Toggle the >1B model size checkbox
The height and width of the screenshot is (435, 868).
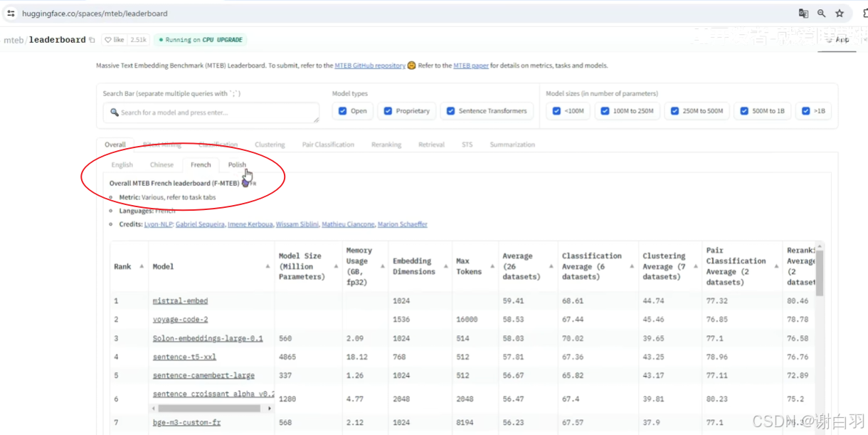pyautogui.click(x=805, y=111)
